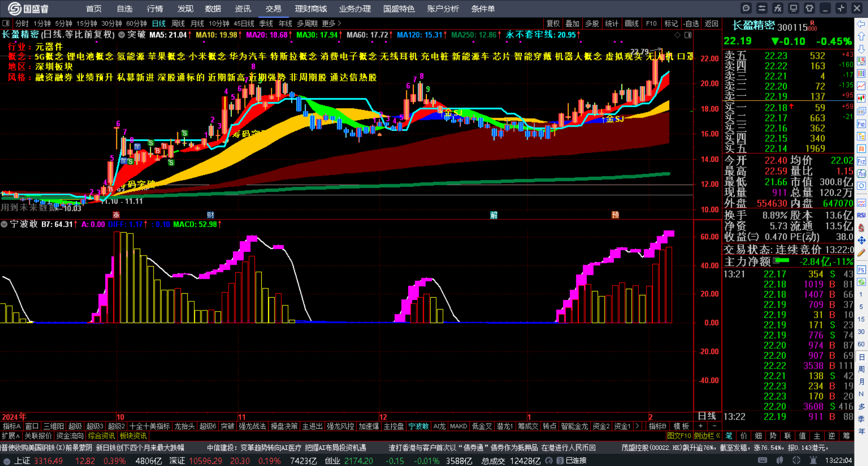This screenshot has height=466, width=868.
Task: Click the monitor display icon in title bar
Action: (x=793, y=8)
